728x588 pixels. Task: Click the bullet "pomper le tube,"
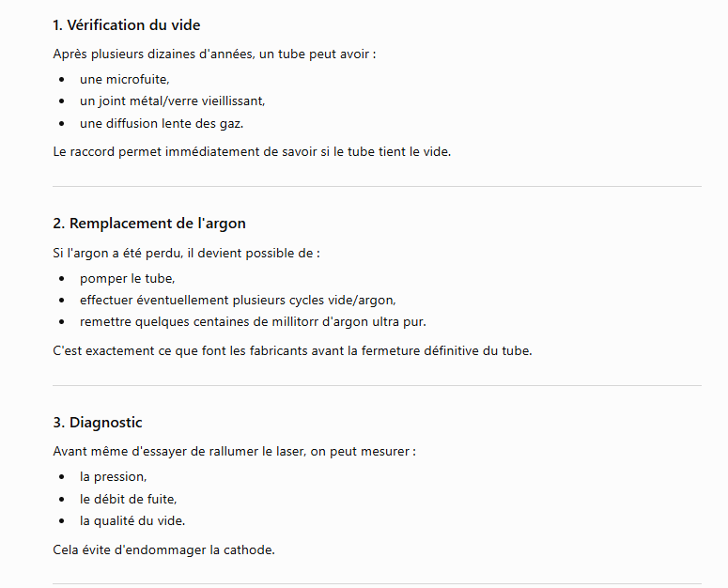127,278
